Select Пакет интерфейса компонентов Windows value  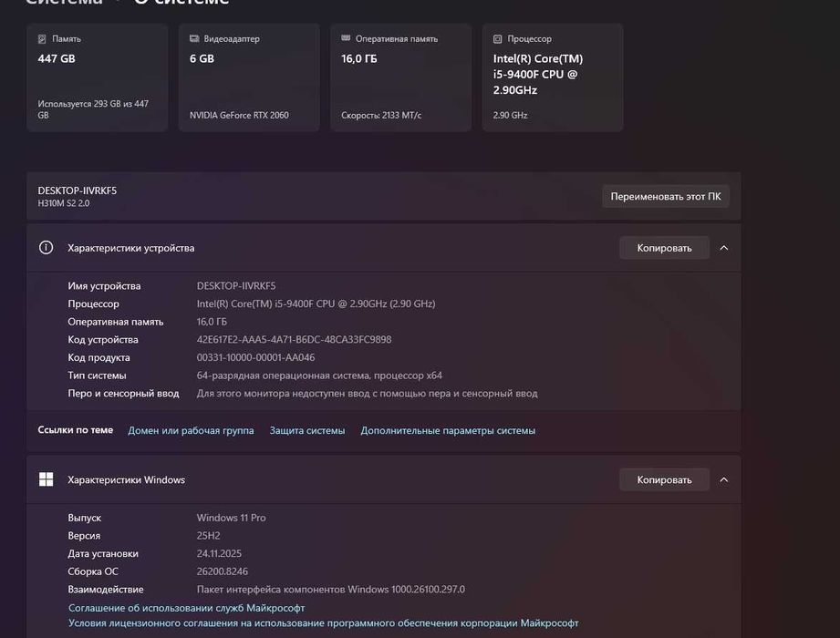(330, 590)
